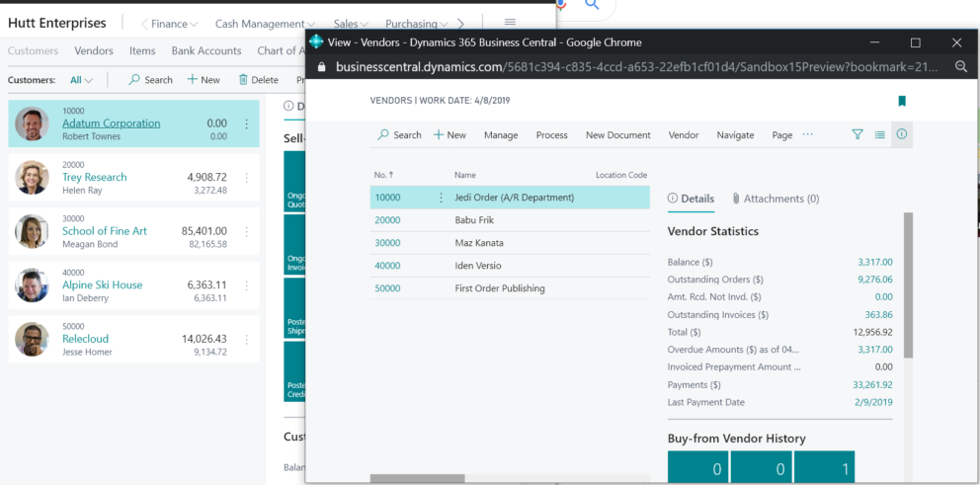Open Process menu in Vendors toolbar
The height and width of the screenshot is (485, 980).
[552, 135]
